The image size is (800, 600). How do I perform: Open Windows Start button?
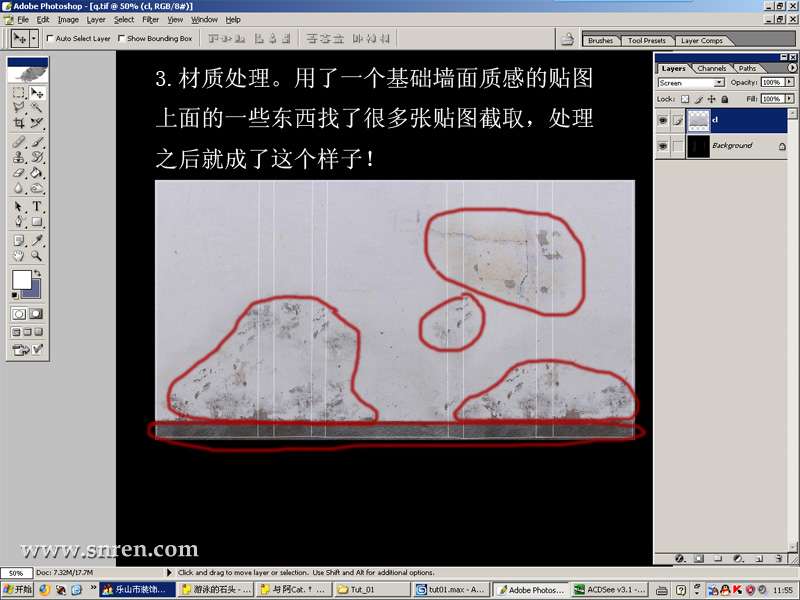17,590
